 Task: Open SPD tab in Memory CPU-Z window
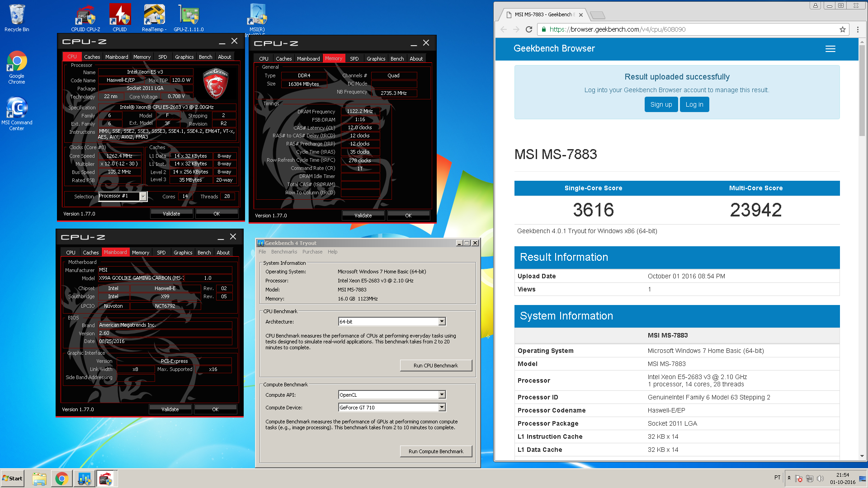pyautogui.click(x=354, y=59)
